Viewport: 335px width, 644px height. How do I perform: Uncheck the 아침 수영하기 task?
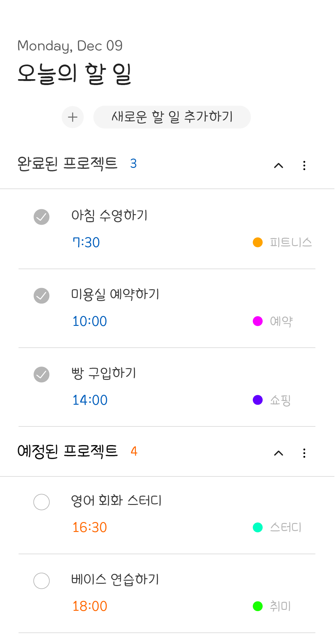coord(42,217)
